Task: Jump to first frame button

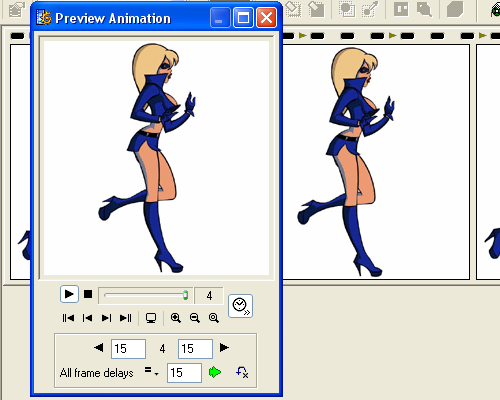Action: point(68,318)
